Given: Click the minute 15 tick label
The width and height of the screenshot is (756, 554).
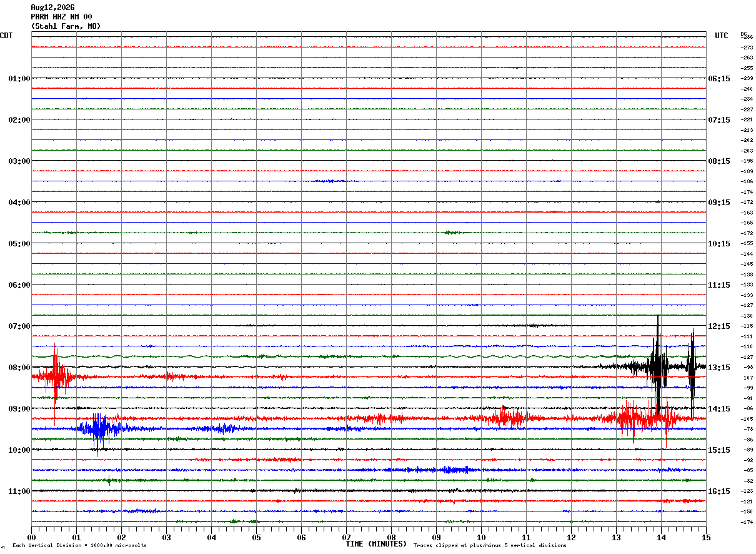Looking at the screenshot, I should [706, 537].
